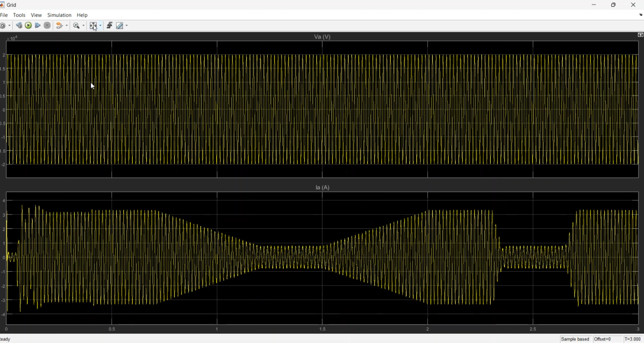Open the View menu
644x343 pixels.
pyautogui.click(x=36, y=15)
